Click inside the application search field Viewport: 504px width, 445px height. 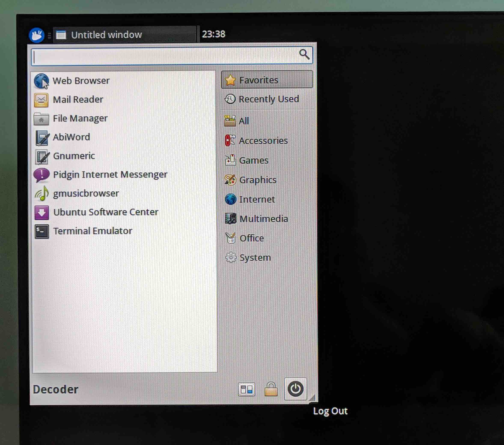pyautogui.click(x=163, y=56)
